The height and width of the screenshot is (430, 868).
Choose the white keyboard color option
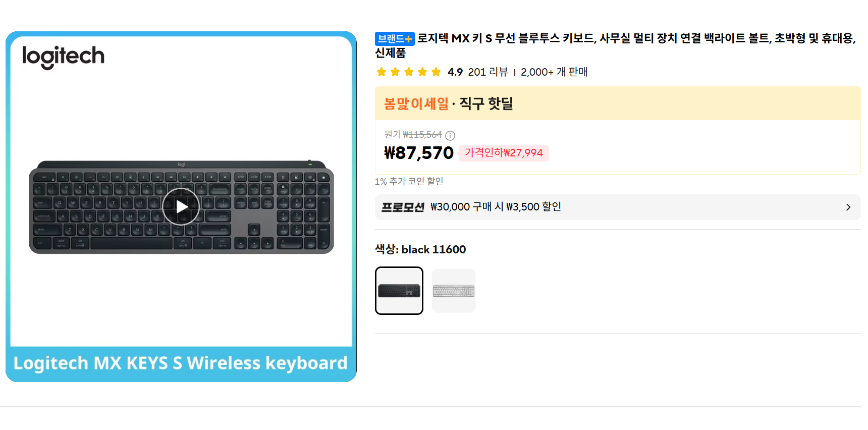[x=453, y=291]
